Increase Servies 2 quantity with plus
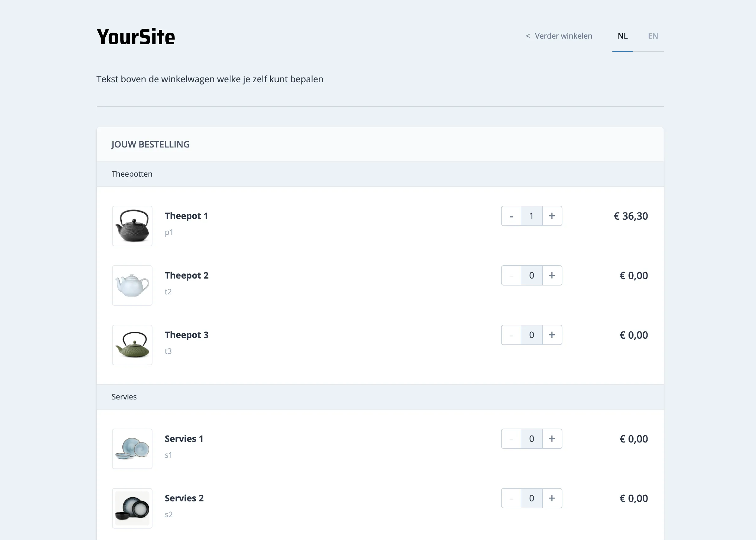The width and height of the screenshot is (756, 540). [x=552, y=498]
